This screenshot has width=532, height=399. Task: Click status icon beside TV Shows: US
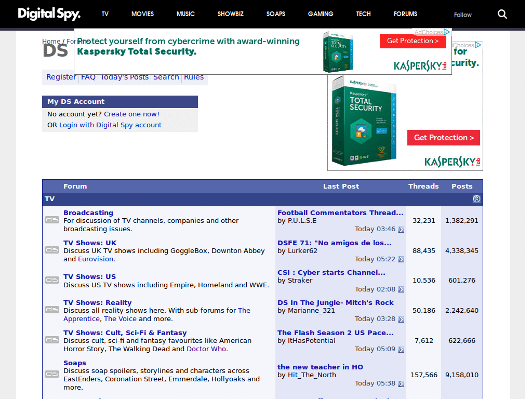pyautogui.click(x=52, y=280)
